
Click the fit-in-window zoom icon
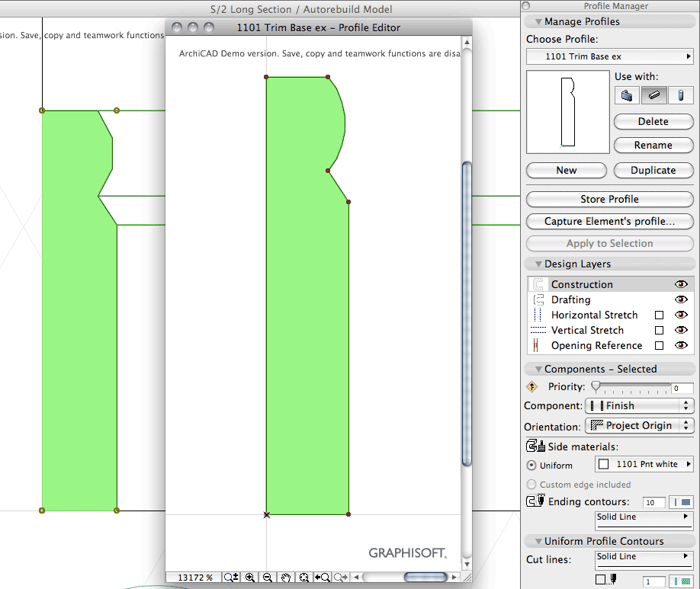pyautogui.click(x=304, y=578)
